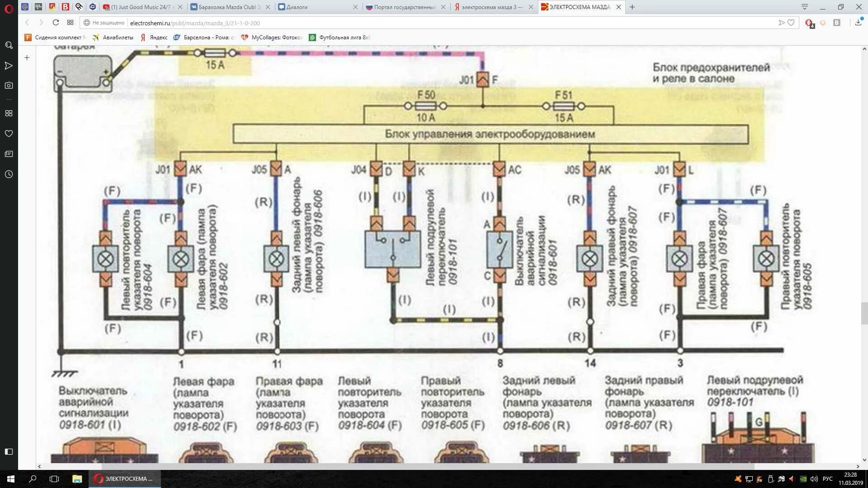868x488 pixels.
Task: Open the orange circle extension icon
Action: click(823, 23)
